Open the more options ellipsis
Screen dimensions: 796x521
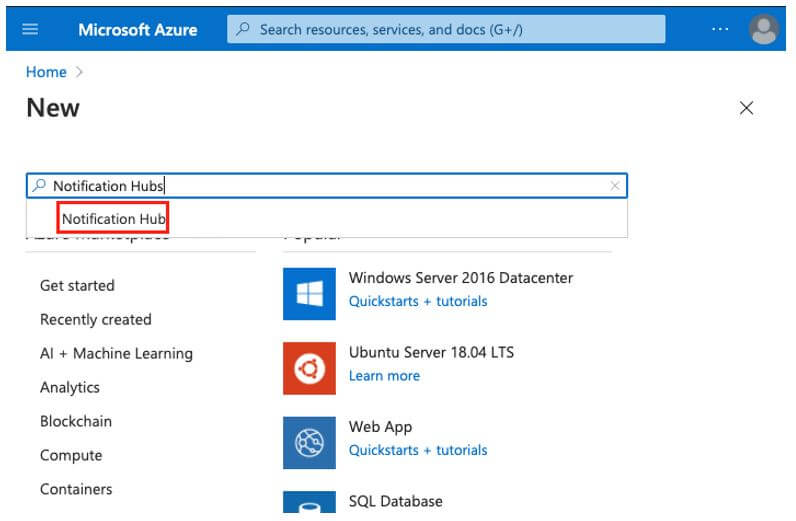point(720,29)
